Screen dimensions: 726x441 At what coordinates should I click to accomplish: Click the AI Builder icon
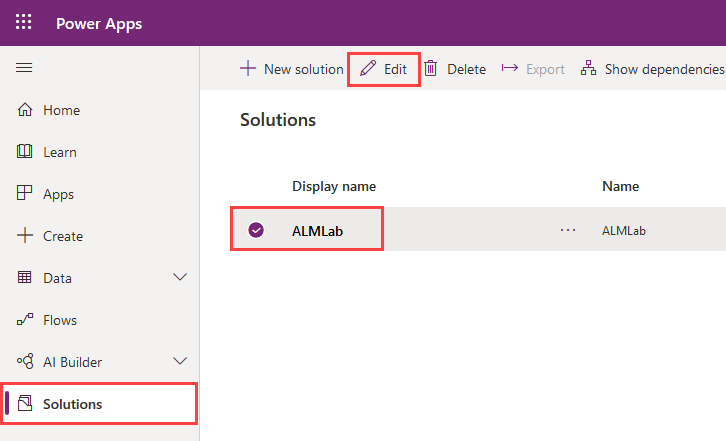coord(25,362)
